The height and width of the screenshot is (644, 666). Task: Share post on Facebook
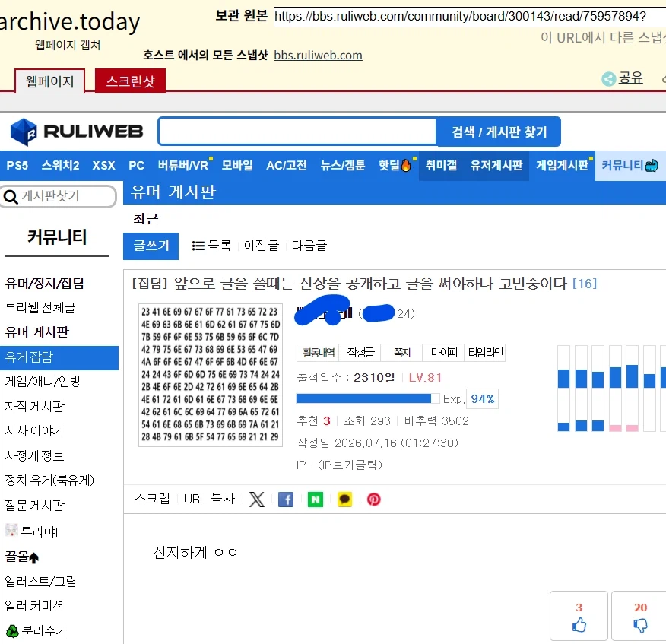[x=286, y=499]
